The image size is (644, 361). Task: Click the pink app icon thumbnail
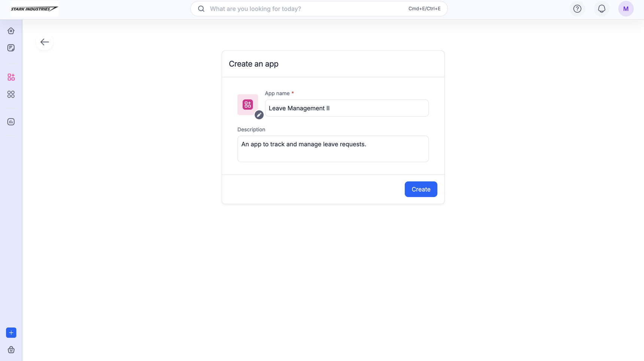247,104
